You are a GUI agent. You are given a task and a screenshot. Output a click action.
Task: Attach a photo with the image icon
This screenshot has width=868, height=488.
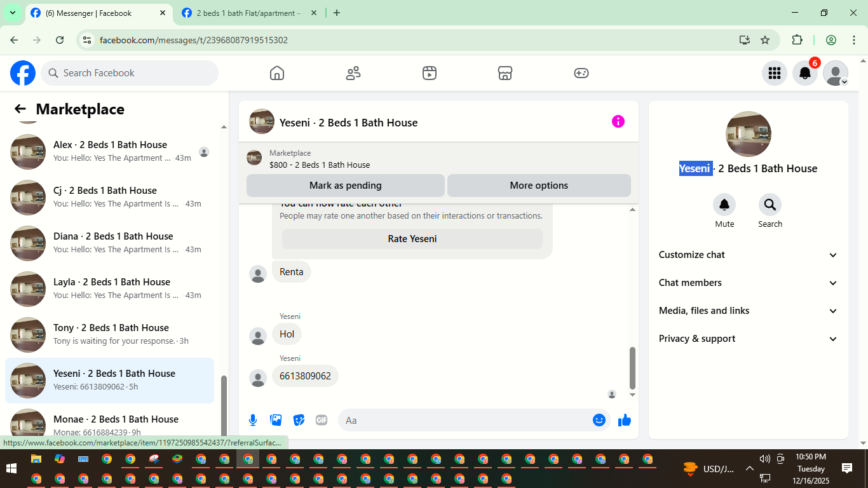coord(276,420)
